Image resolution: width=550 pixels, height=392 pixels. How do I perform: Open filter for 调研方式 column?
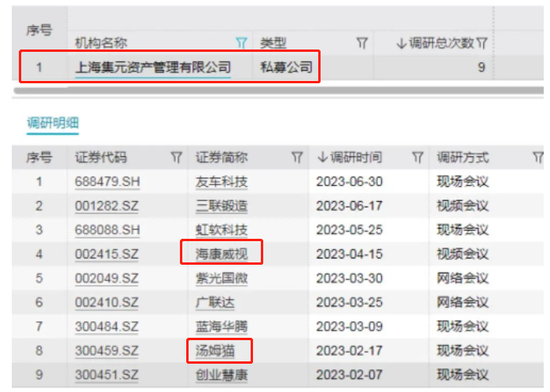pyautogui.click(x=538, y=157)
